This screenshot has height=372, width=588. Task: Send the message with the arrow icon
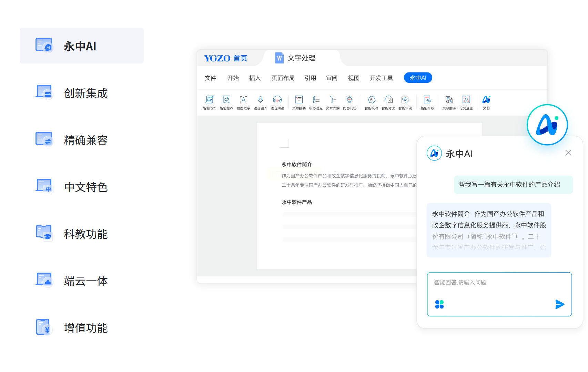(x=560, y=304)
